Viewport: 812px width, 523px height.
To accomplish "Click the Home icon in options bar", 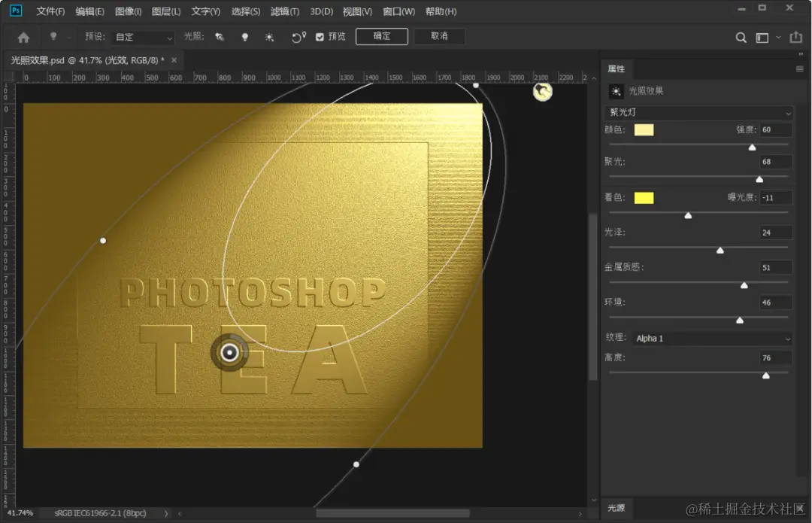I will (x=23, y=38).
